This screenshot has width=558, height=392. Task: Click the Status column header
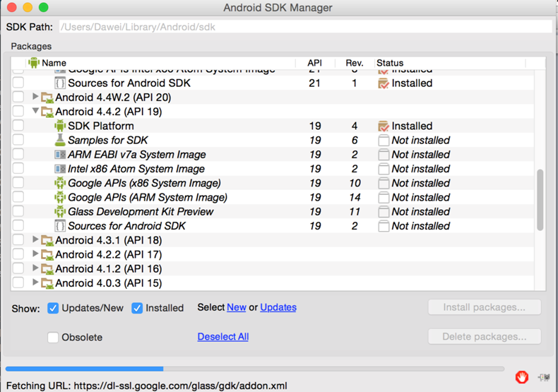coord(450,63)
